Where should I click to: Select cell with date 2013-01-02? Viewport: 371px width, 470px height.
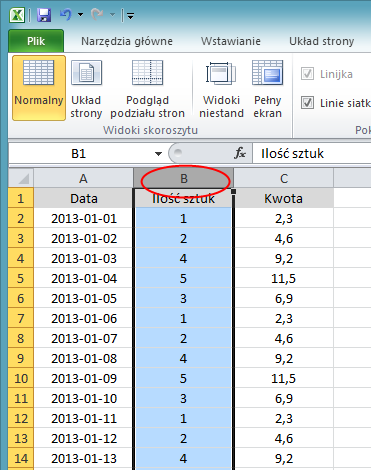click(x=83, y=238)
